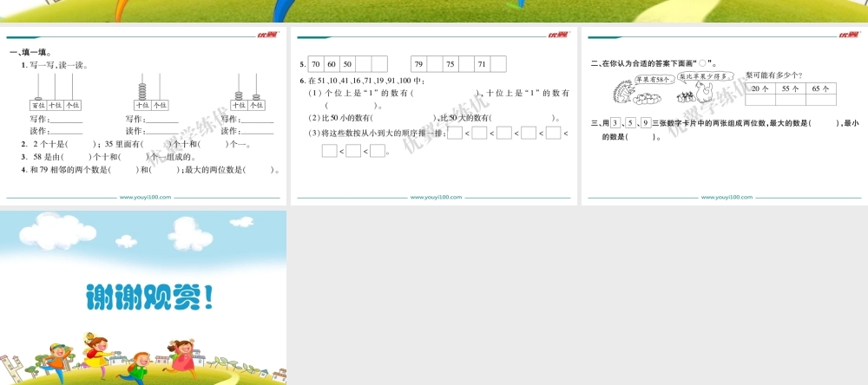
Task: Click the speech bubble saying 苹果有58个
Action: tap(655, 79)
